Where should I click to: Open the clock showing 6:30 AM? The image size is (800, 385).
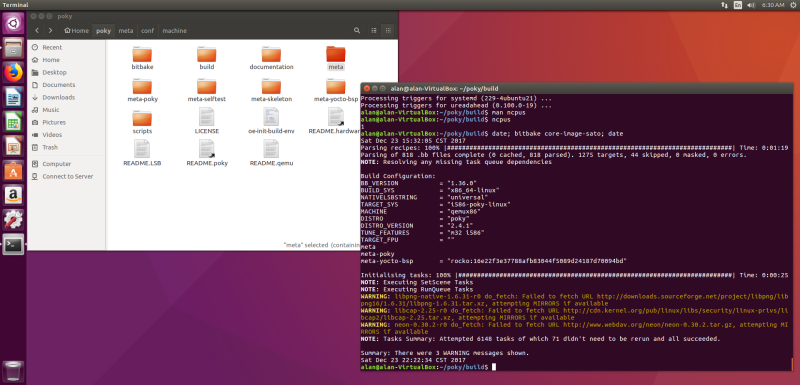click(x=773, y=5)
